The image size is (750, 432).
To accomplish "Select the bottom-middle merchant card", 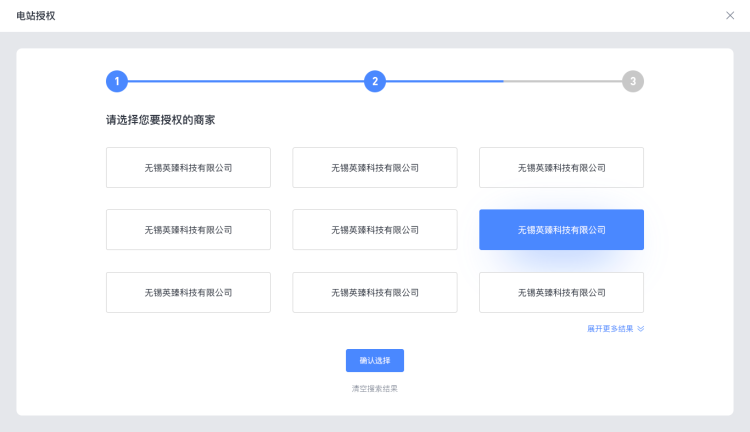I will tap(375, 292).
